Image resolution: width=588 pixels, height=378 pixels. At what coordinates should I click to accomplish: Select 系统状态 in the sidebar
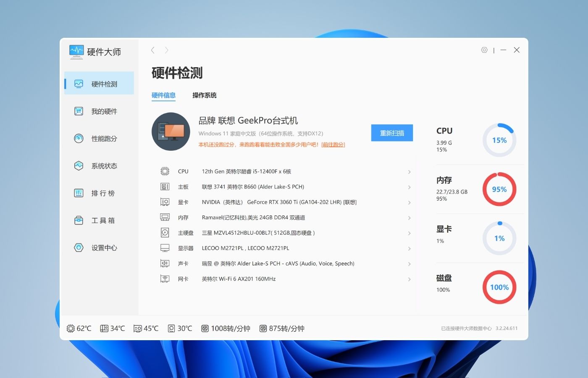[99, 165]
